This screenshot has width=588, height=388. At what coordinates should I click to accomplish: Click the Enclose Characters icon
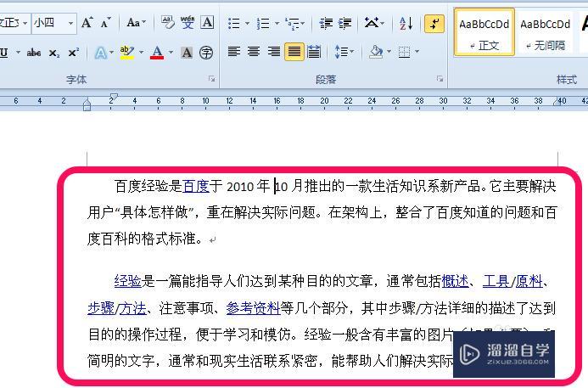click(206, 53)
